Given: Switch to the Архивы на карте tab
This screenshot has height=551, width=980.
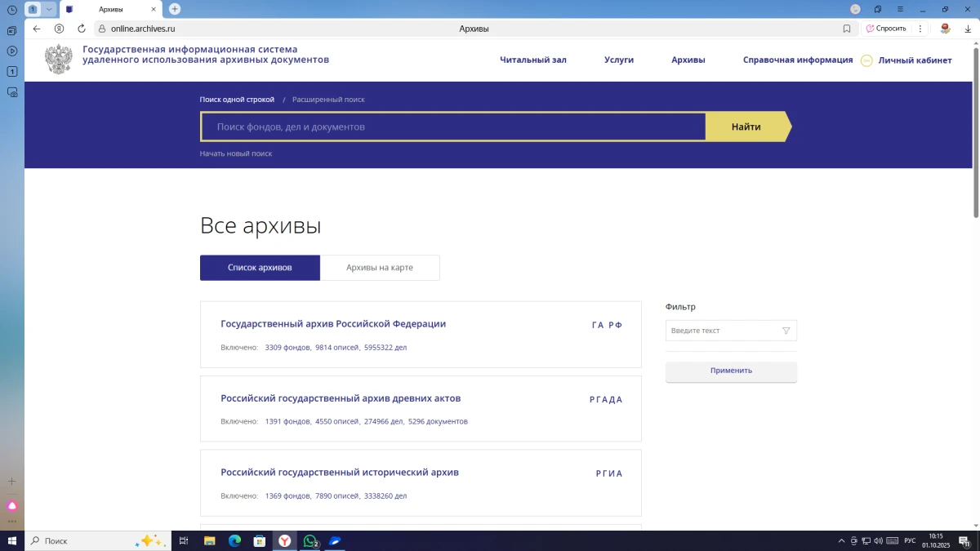Looking at the screenshot, I should point(380,268).
